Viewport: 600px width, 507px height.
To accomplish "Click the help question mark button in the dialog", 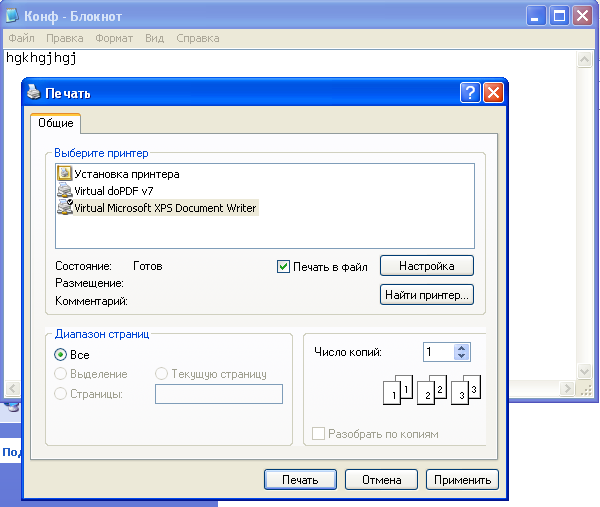I will pyautogui.click(x=470, y=93).
